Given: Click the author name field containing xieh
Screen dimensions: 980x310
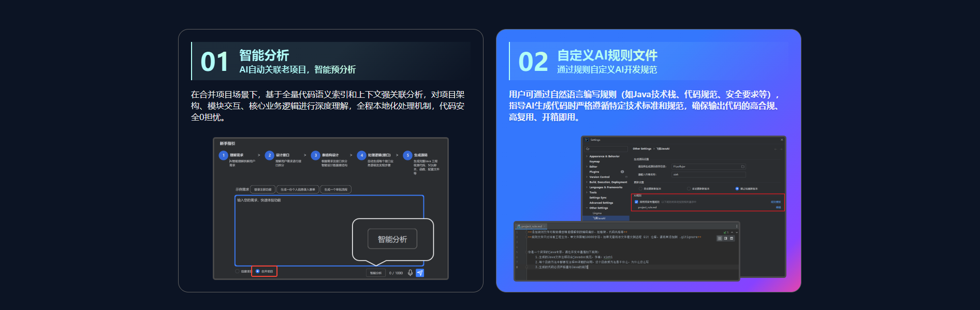Looking at the screenshot, I should click(x=708, y=174).
